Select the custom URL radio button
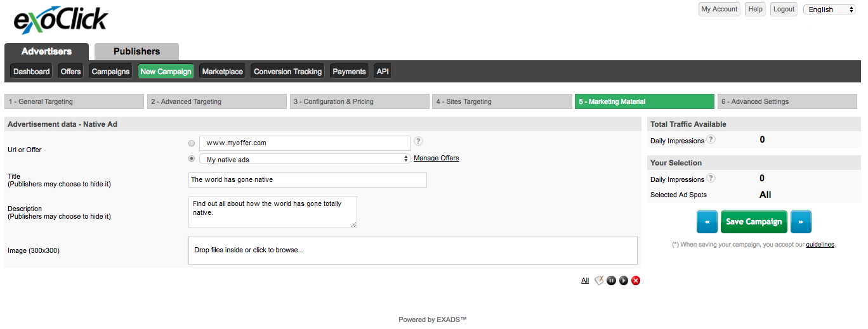 click(x=192, y=143)
